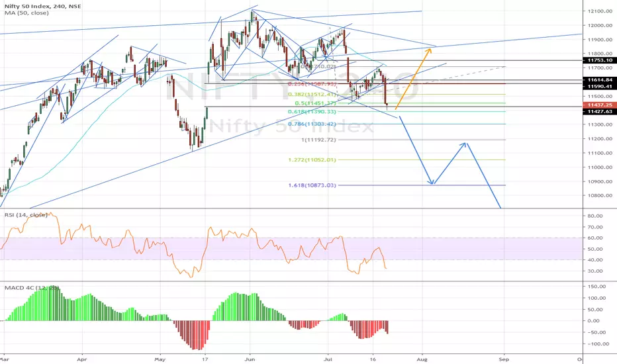
Task: Click the Mar date on time axis
Action: tap(5, 359)
